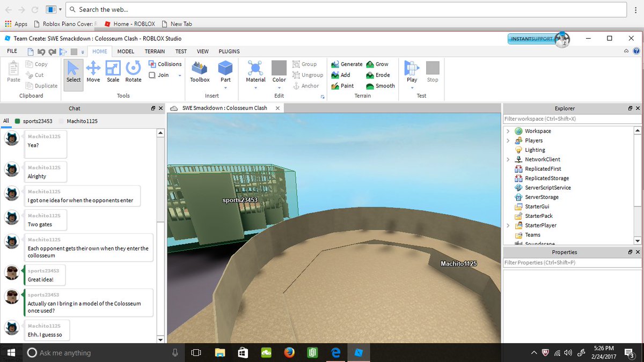Click the Filter Properties search field
Viewport: 644px width, 362px height.
(572, 262)
